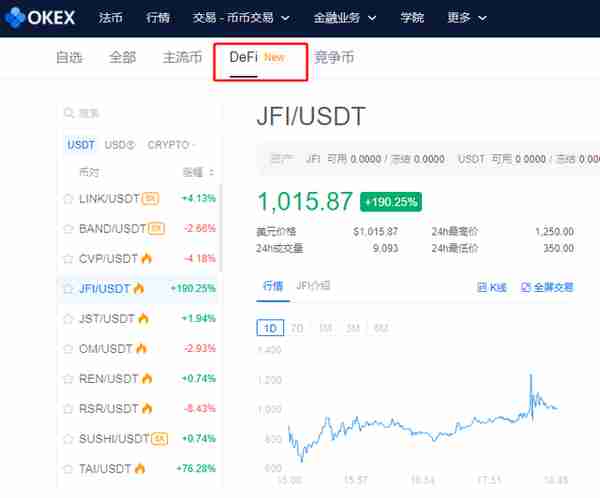The height and width of the screenshot is (498, 600).
Task: Open the BAND/USDT pair row
Action: pos(140,229)
